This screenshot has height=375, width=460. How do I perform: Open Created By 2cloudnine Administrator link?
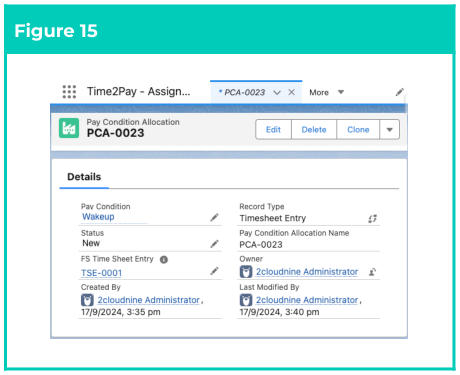pyautogui.click(x=148, y=300)
